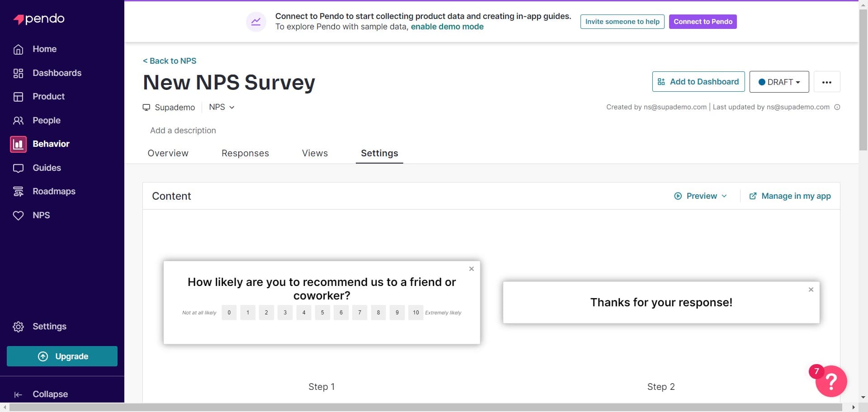
Task: Open the Settings gear in sidebar
Action: [x=18, y=326]
